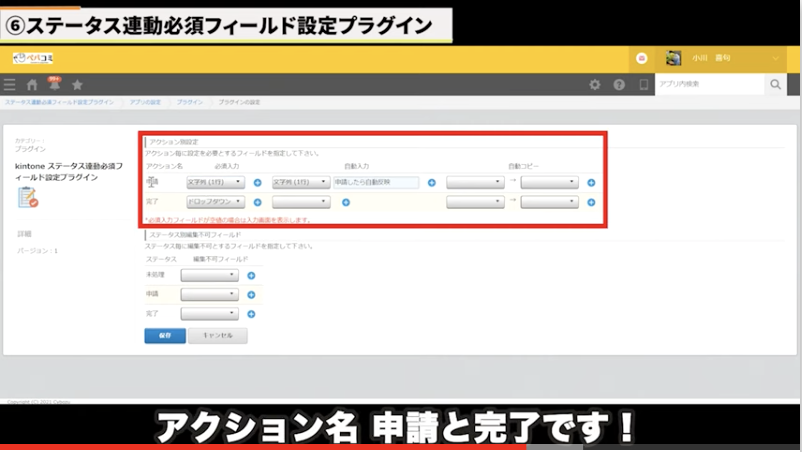Open the help question mark icon
This screenshot has height=452, width=802.
point(619,85)
